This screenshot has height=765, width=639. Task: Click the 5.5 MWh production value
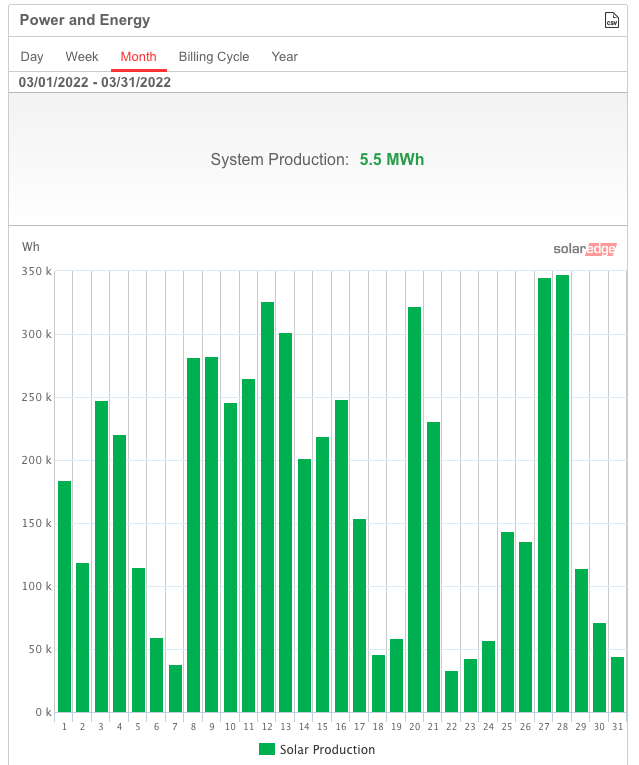pos(392,160)
